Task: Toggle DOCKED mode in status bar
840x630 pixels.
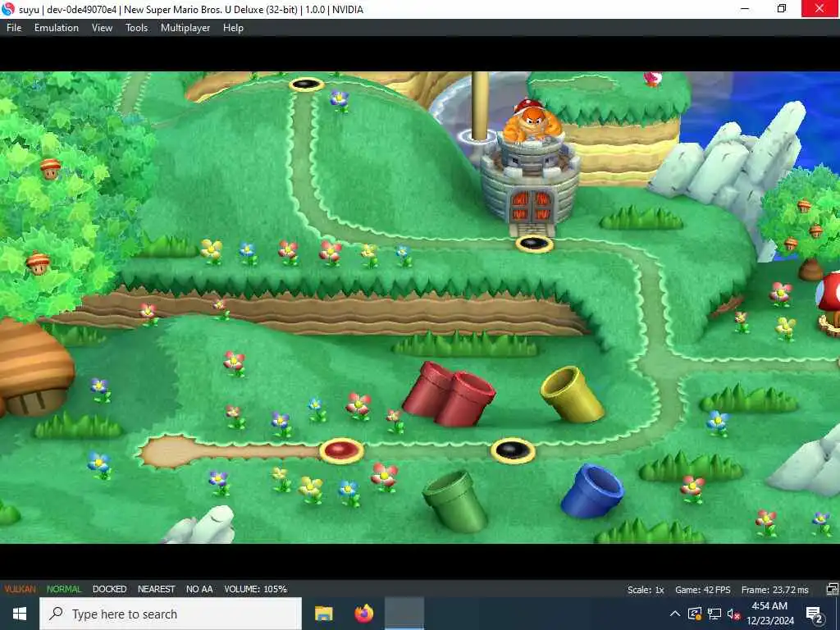Action: click(109, 589)
